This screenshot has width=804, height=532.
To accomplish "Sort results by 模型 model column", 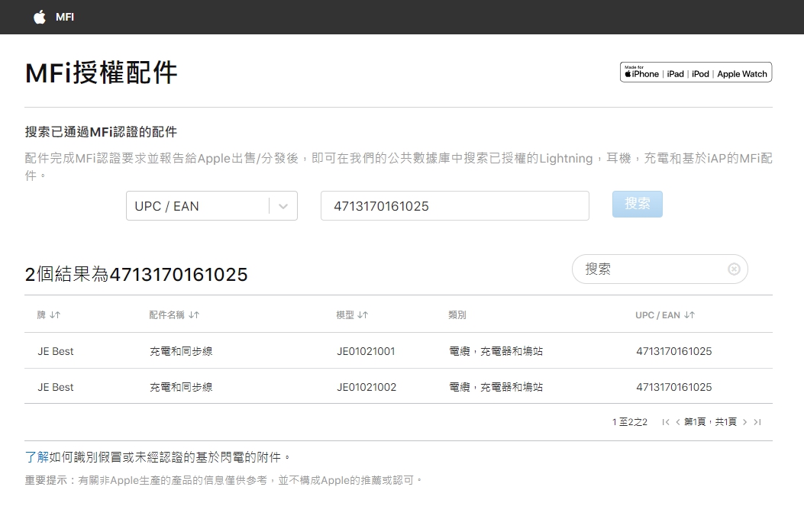I will (352, 315).
